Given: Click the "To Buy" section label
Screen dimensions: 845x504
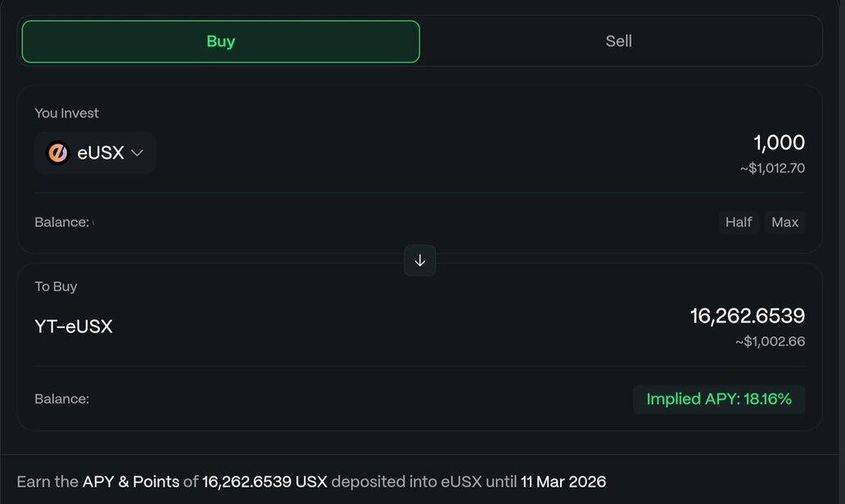Looking at the screenshot, I should click(x=56, y=286).
